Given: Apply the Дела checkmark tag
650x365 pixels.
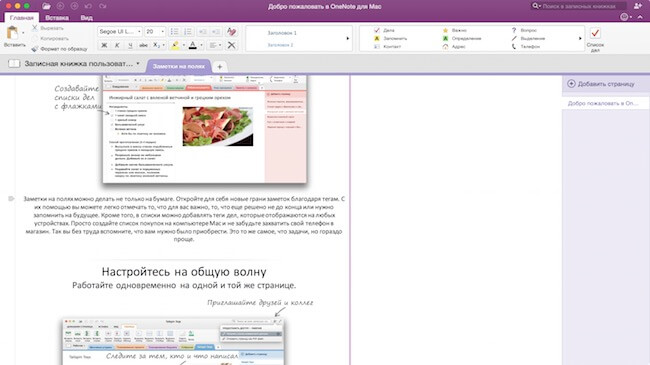Looking at the screenshot, I should point(384,30).
